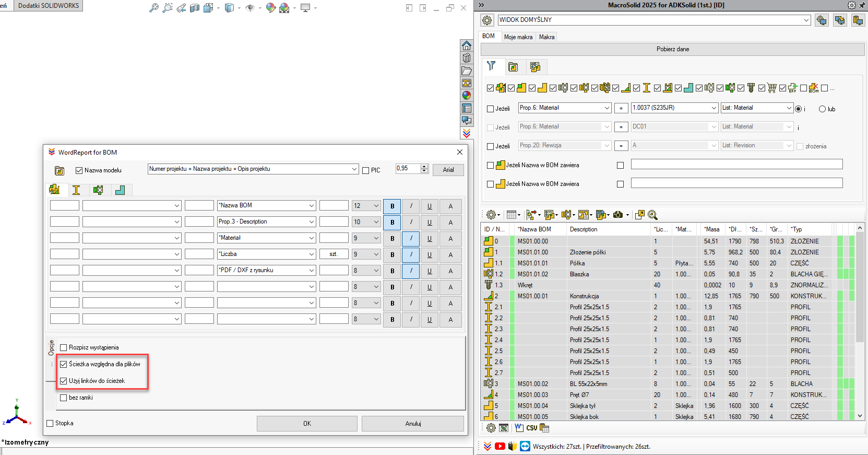The width and height of the screenshot is (868, 455).
Task: Enable the 'Rozpisz wystąpienia' checkbox
Action: pos(64,347)
